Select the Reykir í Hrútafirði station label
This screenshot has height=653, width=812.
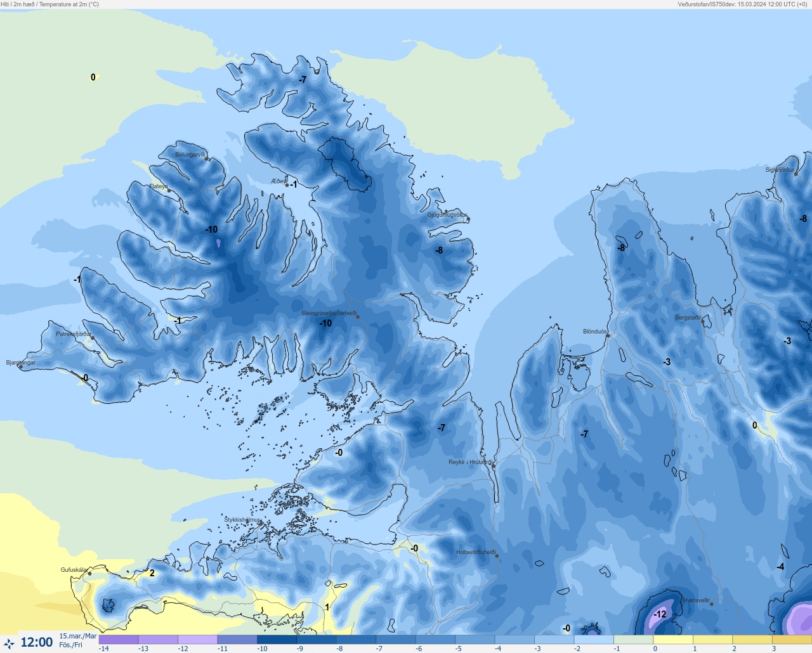470,462
